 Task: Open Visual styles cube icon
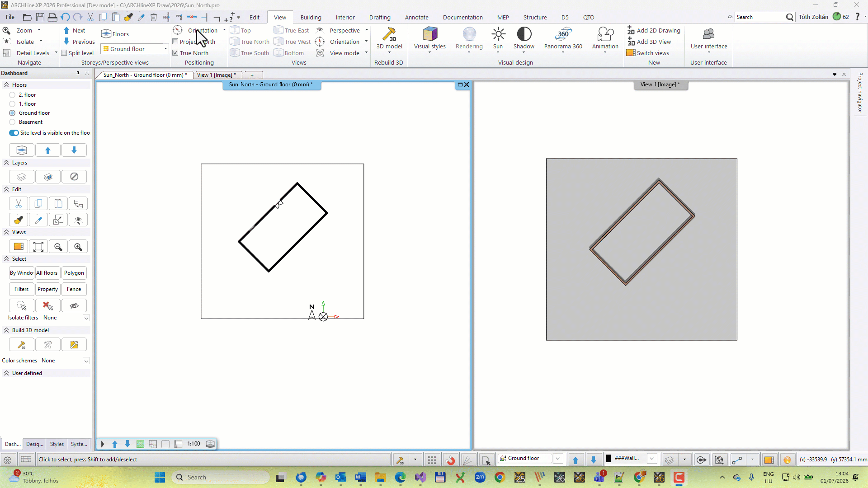[x=430, y=34]
